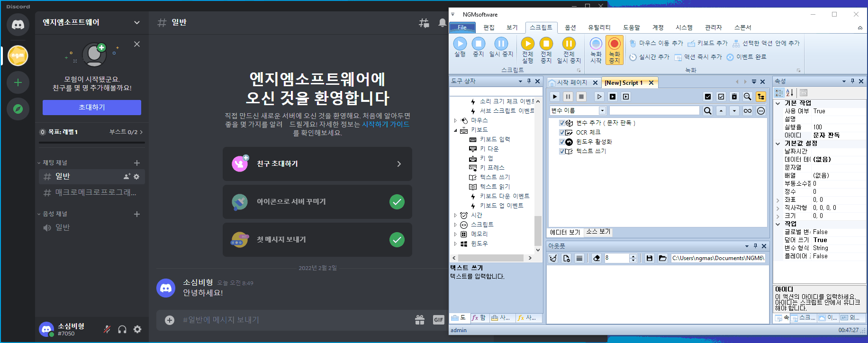Click the 아웃풋 number stepper up arrow

click(x=633, y=256)
